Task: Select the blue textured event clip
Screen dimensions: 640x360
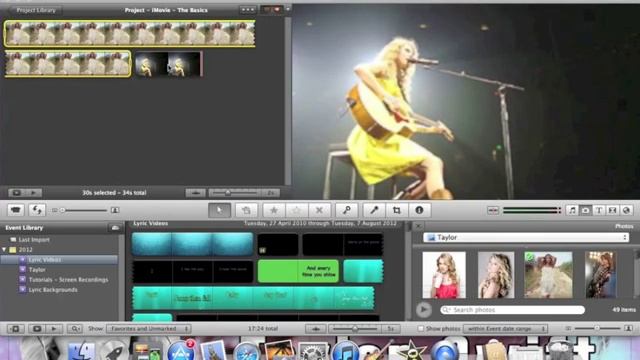Action: [192, 244]
